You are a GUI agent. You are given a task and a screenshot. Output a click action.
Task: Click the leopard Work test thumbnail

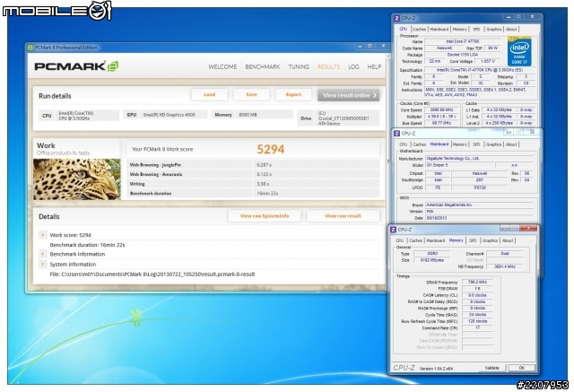point(77,179)
